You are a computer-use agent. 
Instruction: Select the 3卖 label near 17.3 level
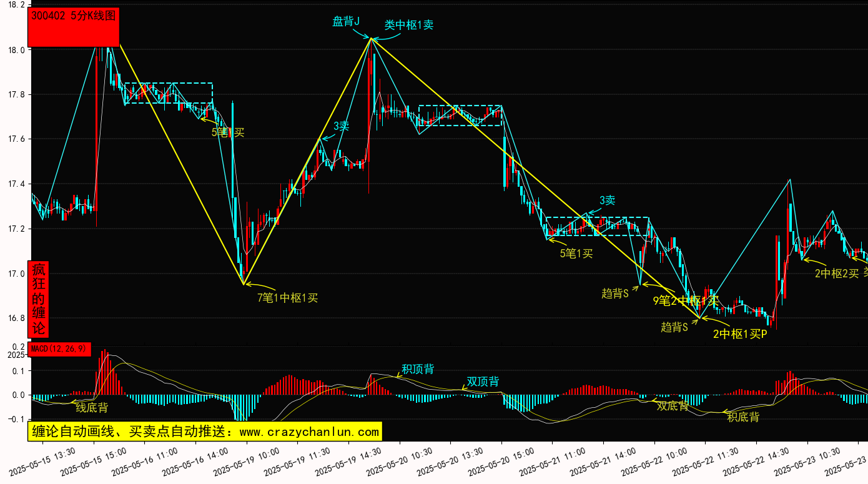pyautogui.click(x=607, y=200)
